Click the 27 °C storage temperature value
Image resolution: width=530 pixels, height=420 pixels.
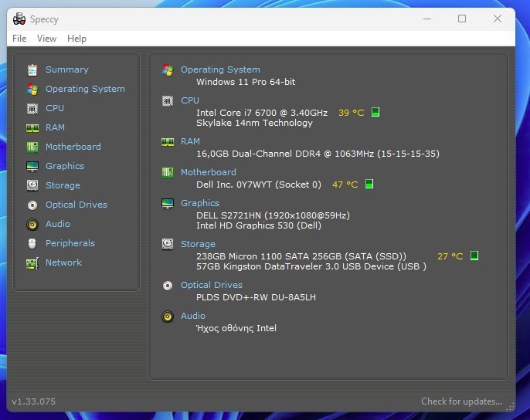click(x=450, y=256)
